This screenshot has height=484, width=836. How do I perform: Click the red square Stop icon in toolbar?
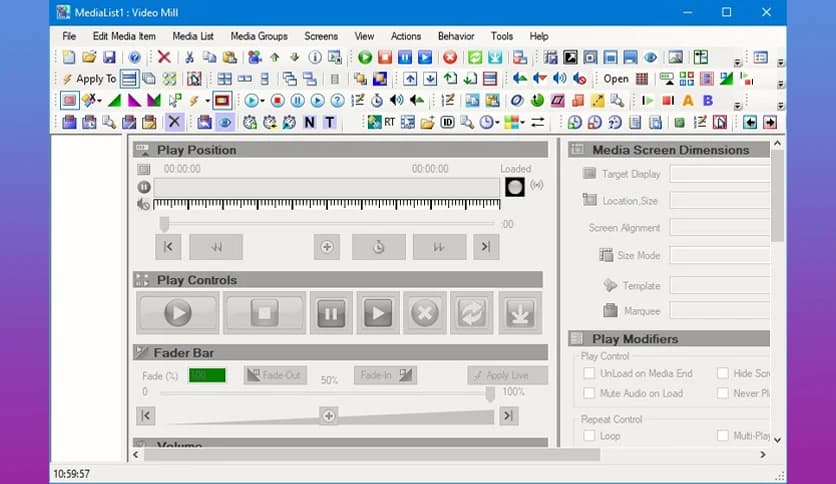[x=385, y=57]
